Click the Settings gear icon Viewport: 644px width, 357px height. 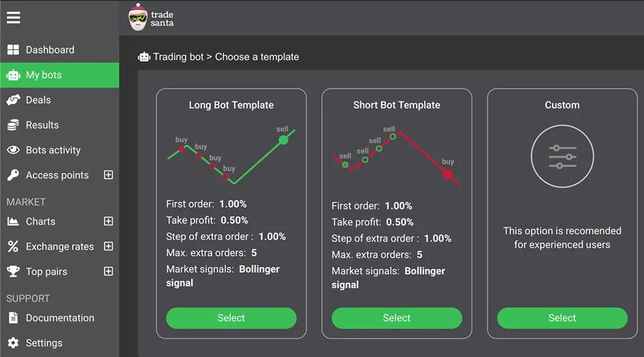click(13, 343)
